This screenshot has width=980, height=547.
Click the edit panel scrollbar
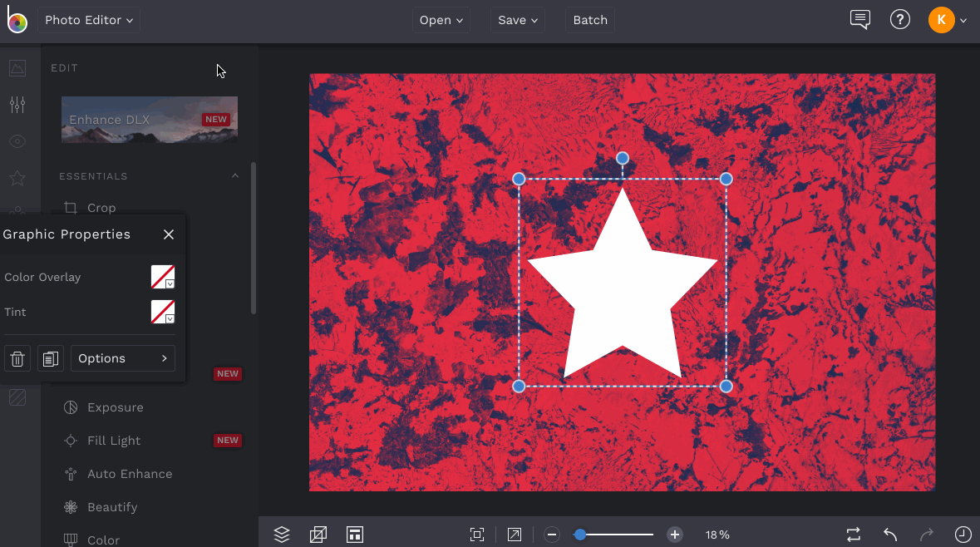click(x=254, y=238)
